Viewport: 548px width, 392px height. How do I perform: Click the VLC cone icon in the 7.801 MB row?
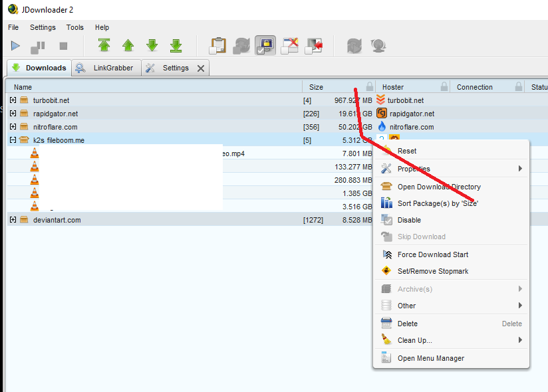tap(35, 153)
